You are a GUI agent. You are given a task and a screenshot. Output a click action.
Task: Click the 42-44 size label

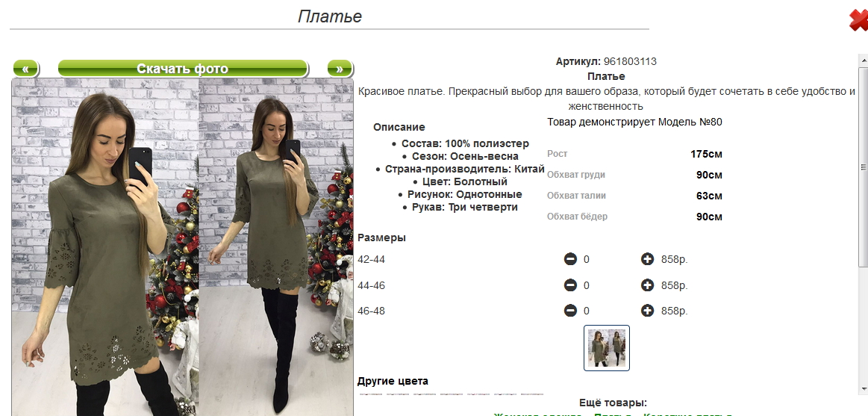point(372,259)
